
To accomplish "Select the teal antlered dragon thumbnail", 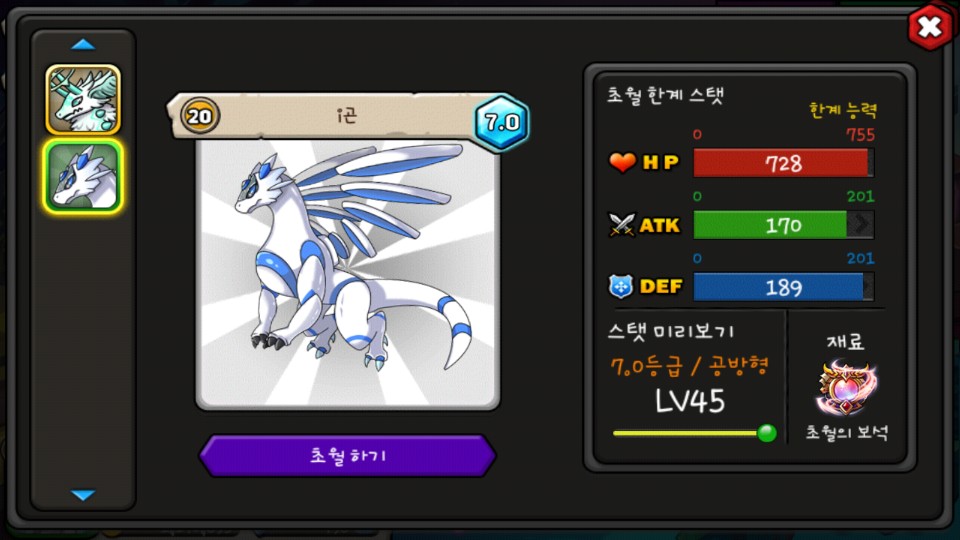I will click(83, 100).
